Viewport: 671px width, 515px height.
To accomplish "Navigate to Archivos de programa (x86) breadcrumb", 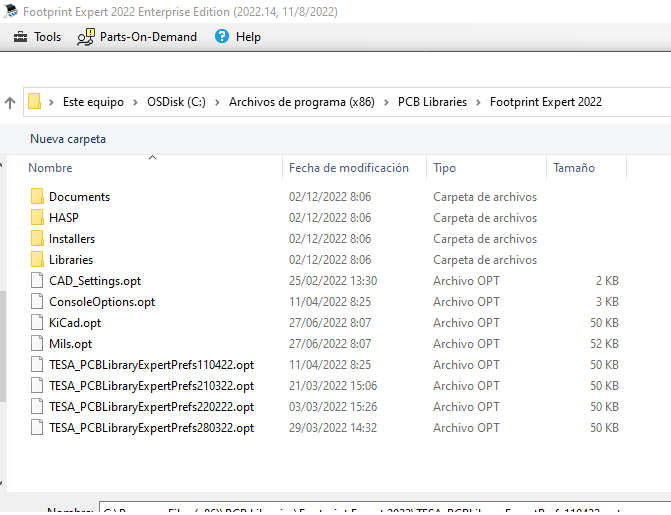I will (302, 102).
